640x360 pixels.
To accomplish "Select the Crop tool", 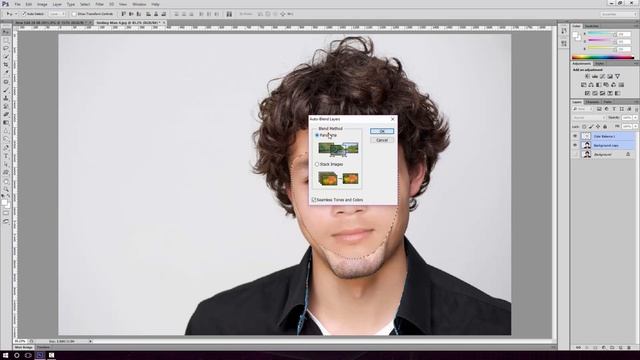I will coord(6,64).
